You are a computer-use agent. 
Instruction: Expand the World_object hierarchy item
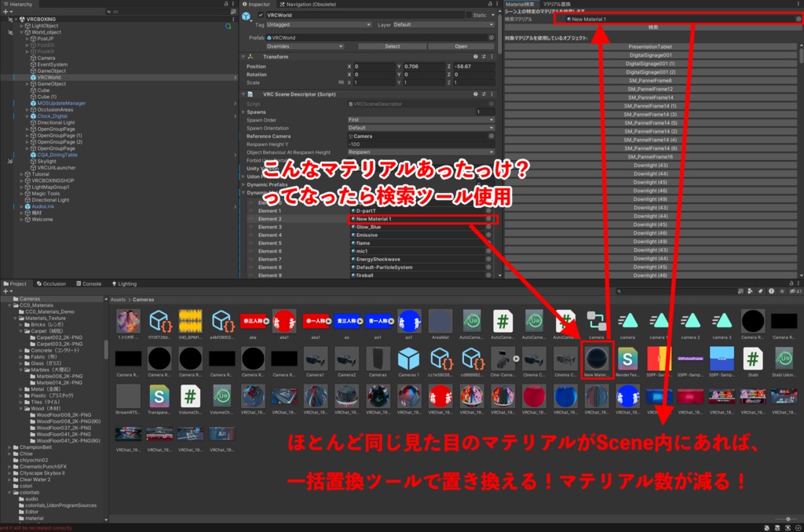[x=22, y=32]
